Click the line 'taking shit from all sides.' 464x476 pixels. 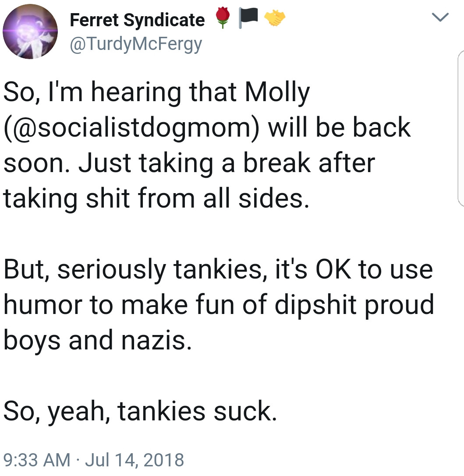coord(156,198)
